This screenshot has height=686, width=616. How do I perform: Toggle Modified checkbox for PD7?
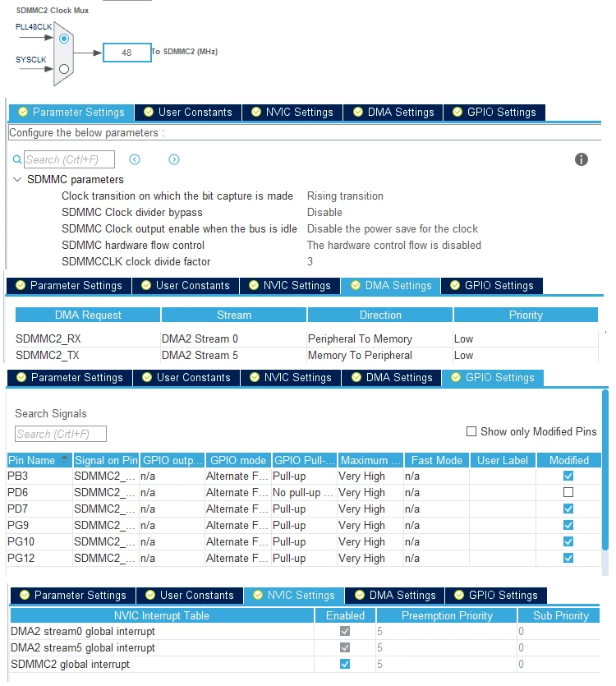tap(568, 509)
